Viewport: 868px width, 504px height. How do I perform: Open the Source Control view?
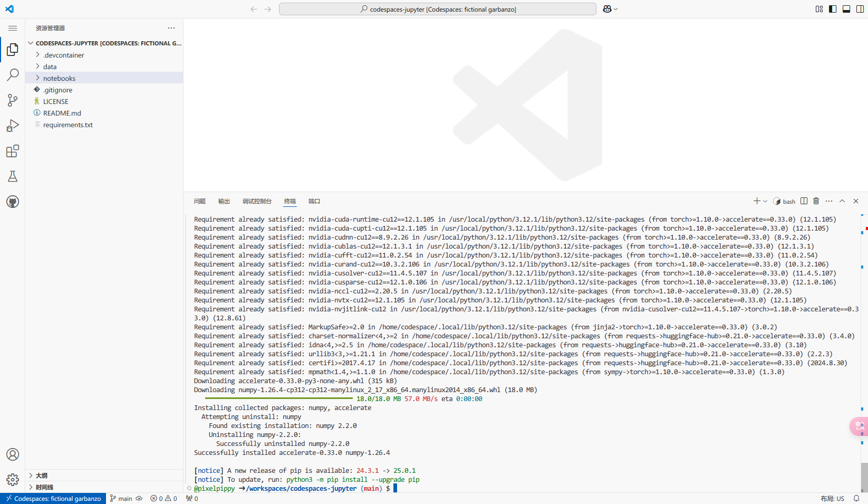[13, 100]
